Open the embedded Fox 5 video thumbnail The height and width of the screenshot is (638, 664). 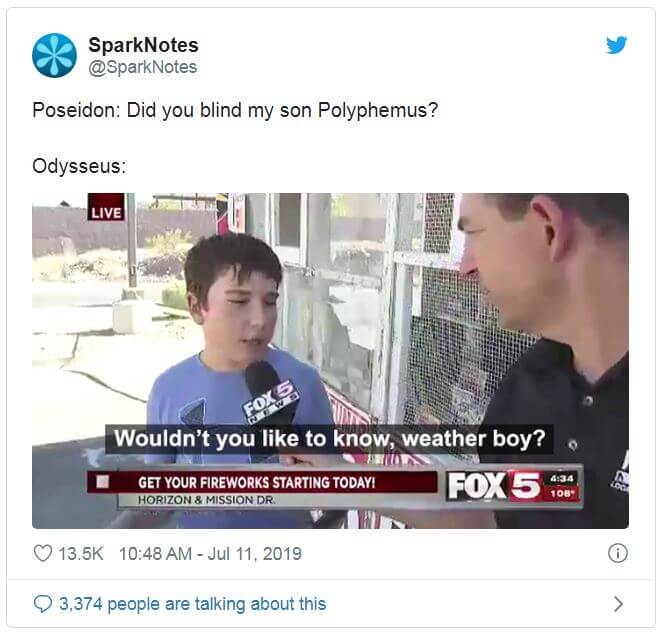tap(330, 361)
